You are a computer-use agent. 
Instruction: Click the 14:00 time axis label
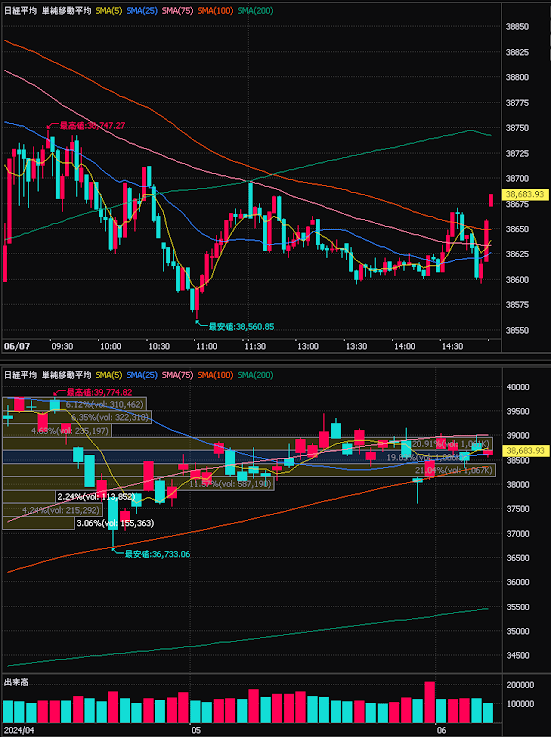tap(404, 346)
